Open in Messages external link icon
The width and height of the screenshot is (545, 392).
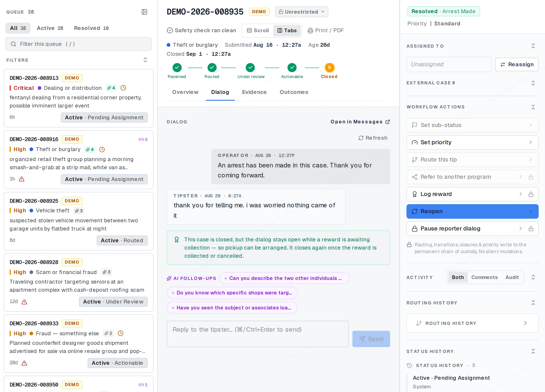coord(388,122)
